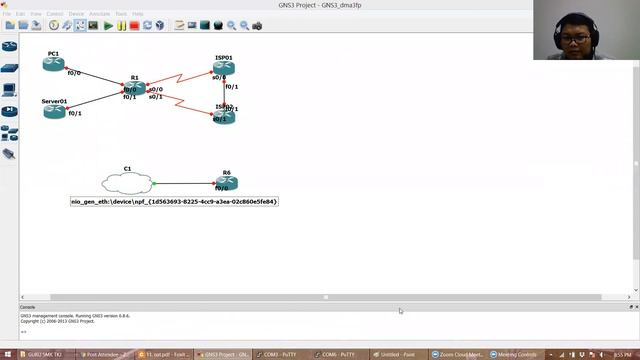Close the Console panel

(636, 307)
